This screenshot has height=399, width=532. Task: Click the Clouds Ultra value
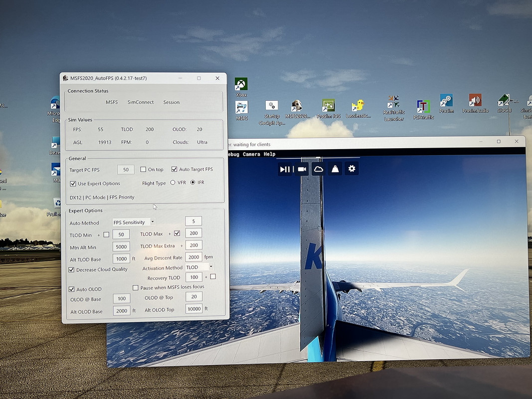pyautogui.click(x=202, y=142)
